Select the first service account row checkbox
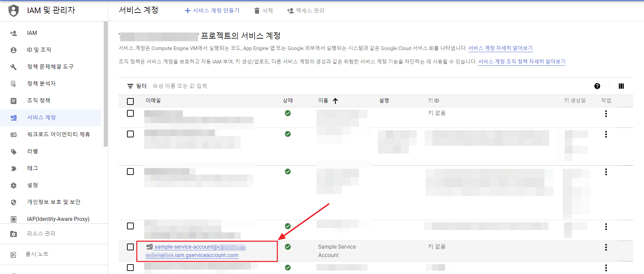644x274 pixels. tap(130, 113)
